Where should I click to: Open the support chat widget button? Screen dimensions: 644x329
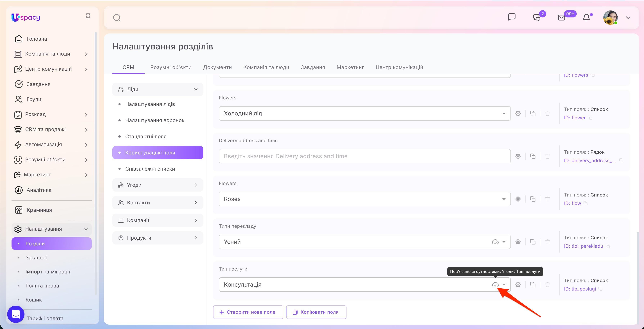point(16,314)
